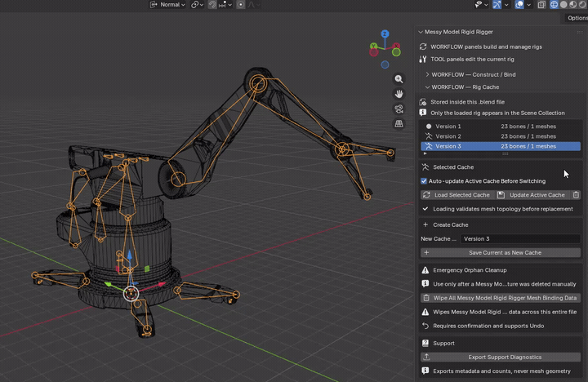Click Version 3 armature icon
The image size is (588, 382).
coord(429,146)
